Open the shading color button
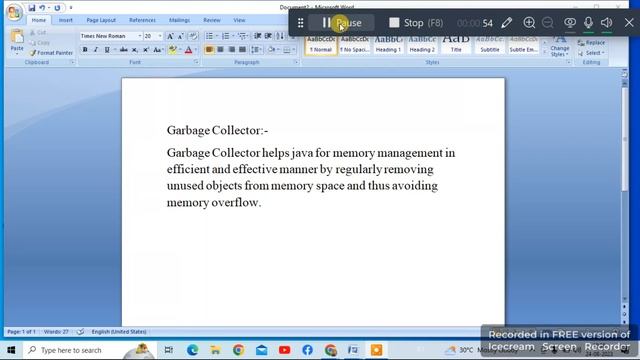Screen dimensions: 640x360 [x=271, y=50]
